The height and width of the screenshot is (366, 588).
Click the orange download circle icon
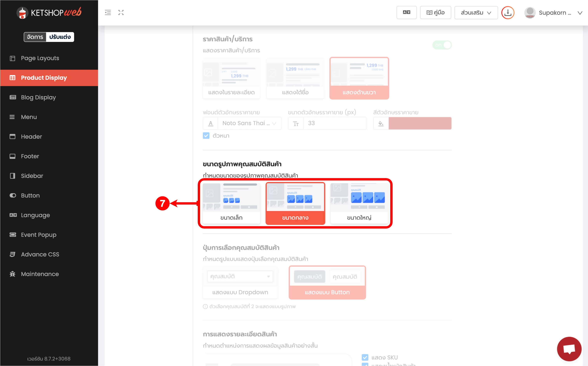pyautogui.click(x=508, y=13)
